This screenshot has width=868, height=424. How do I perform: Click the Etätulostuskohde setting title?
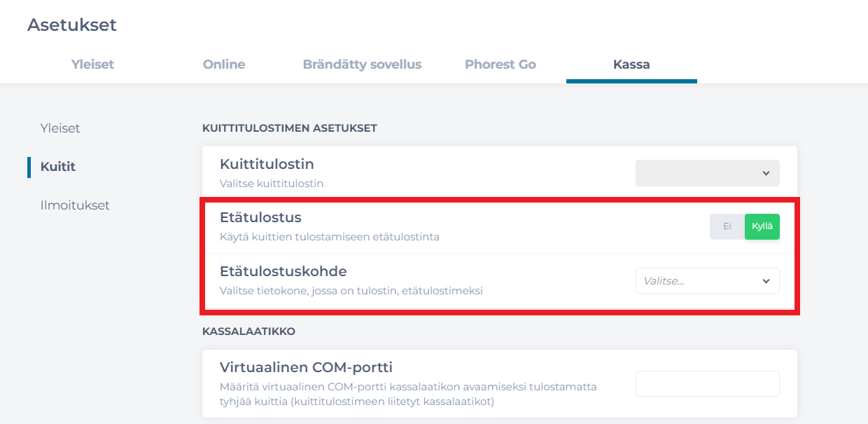[283, 271]
